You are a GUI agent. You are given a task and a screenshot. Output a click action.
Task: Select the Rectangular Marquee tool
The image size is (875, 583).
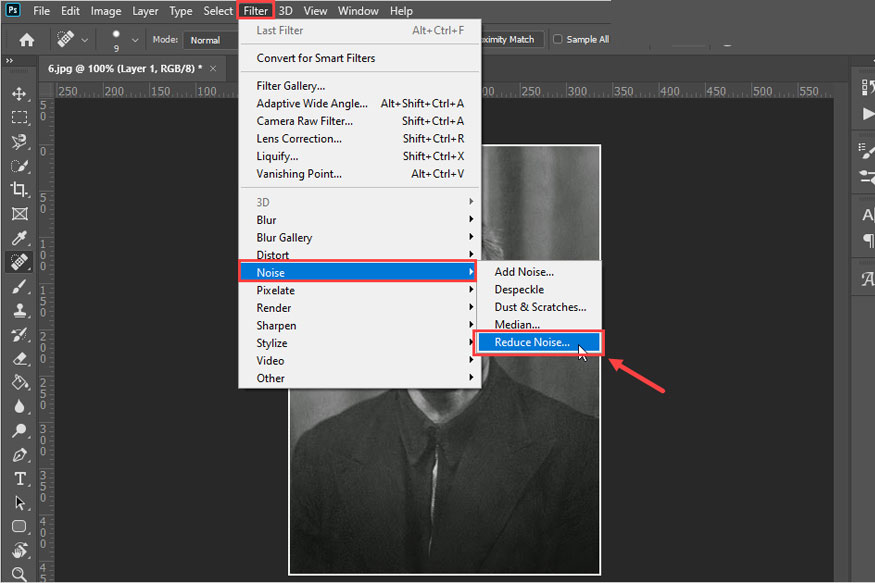20,118
